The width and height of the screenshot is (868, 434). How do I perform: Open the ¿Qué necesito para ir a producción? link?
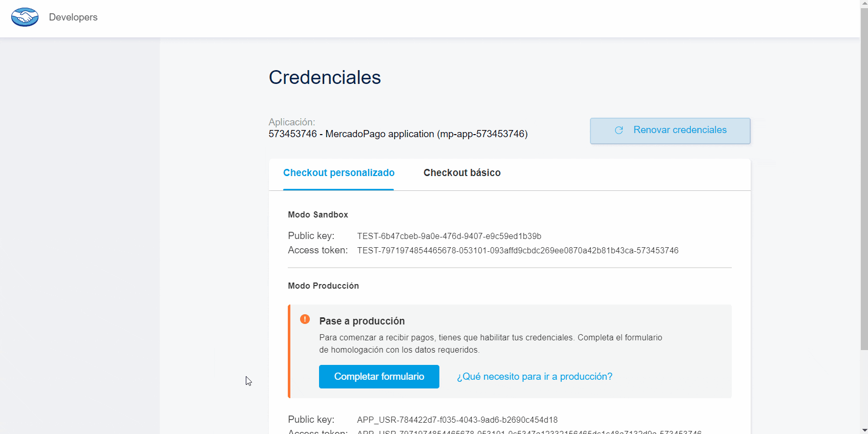pyautogui.click(x=534, y=377)
